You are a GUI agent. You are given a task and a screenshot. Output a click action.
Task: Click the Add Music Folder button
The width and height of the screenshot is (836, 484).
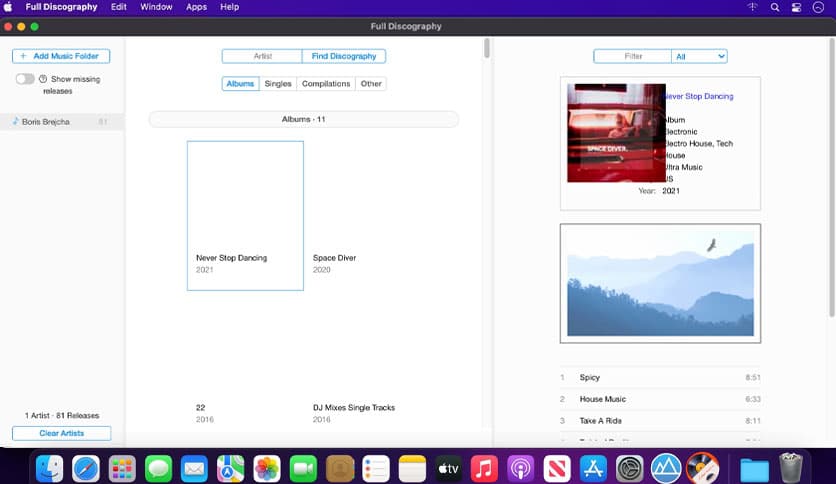coord(61,57)
